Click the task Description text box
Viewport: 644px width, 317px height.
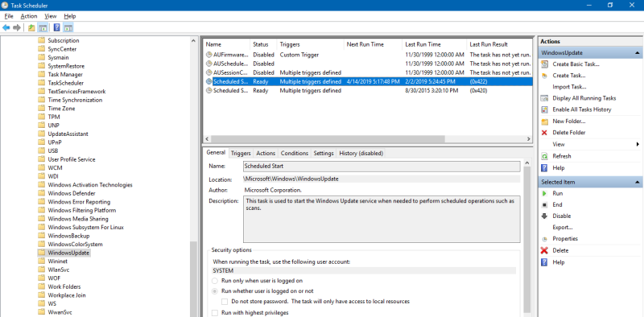382,220
